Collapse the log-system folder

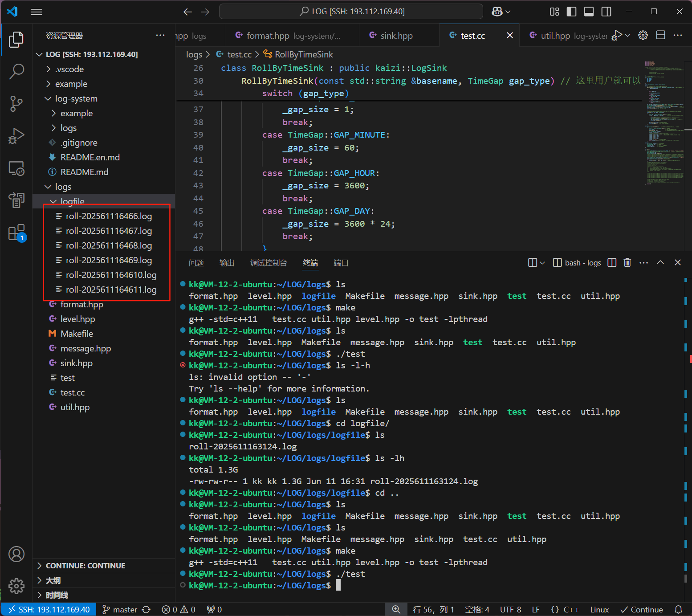coord(104,98)
